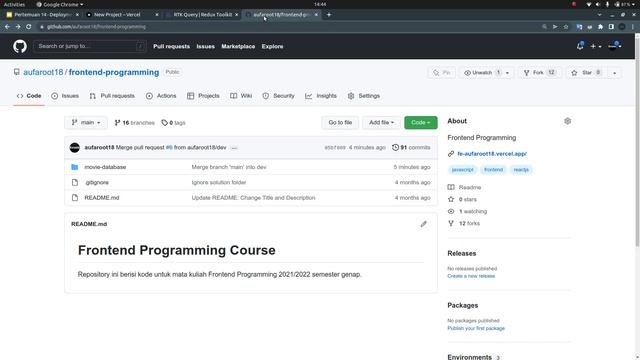Click the README edit pencil icon
This screenshot has width=640, height=360.
(423, 224)
